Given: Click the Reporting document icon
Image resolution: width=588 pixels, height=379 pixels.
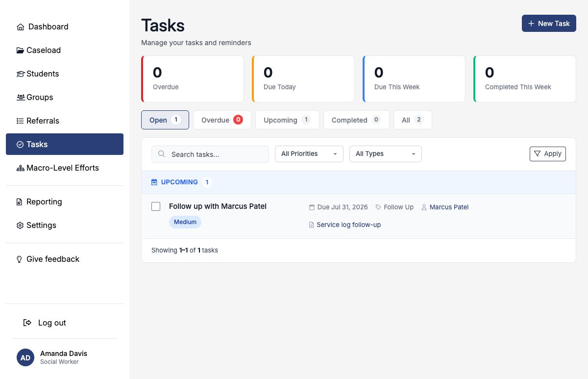Looking at the screenshot, I should 20,202.
